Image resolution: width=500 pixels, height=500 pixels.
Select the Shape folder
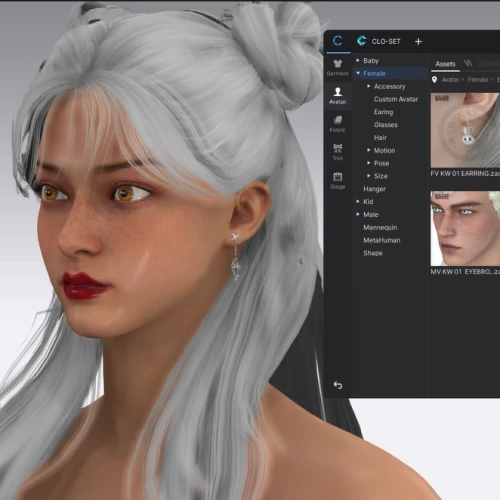pos(373,253)
